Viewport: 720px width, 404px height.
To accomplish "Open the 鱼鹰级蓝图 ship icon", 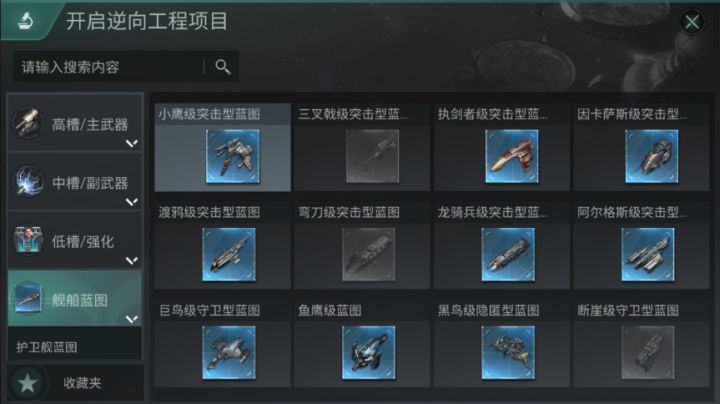I will 369,353.
